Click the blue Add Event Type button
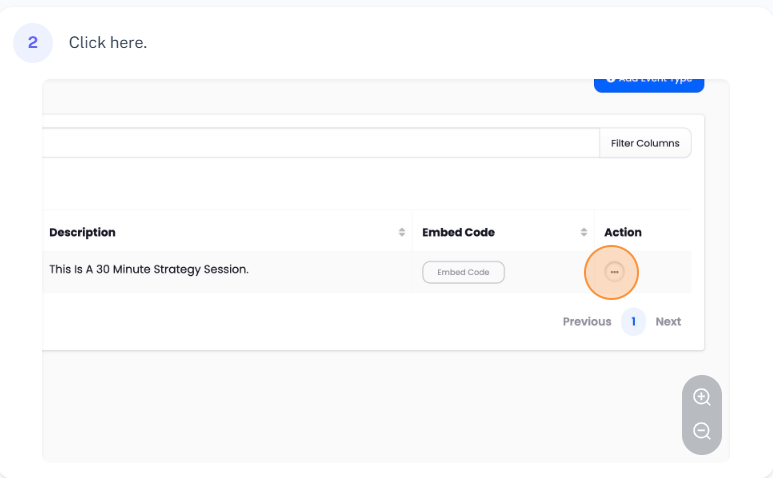Screen dimensions: 773x478 [649, 82]
